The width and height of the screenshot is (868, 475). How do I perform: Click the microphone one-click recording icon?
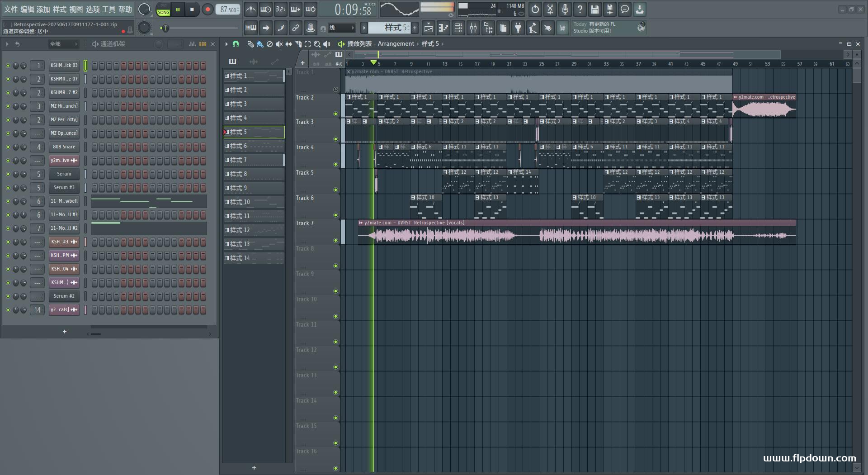[x=565, y=9]
